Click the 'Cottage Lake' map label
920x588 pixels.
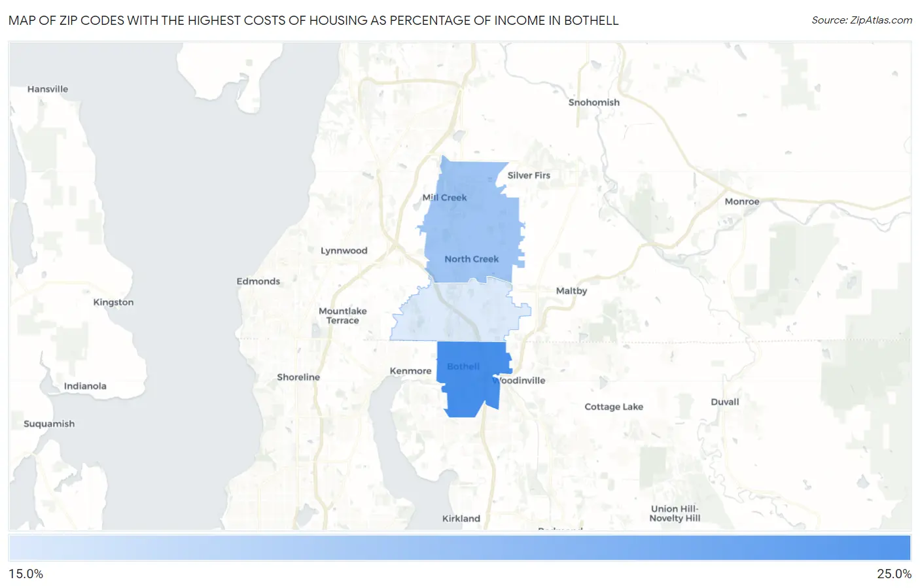[x=614, y=407]
